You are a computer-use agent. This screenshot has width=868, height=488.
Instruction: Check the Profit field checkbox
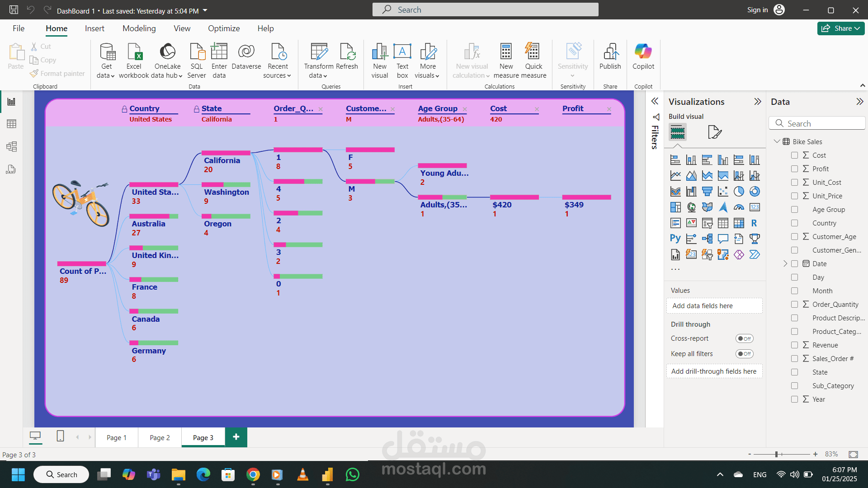pyautogui.click(x=794, y=169)
